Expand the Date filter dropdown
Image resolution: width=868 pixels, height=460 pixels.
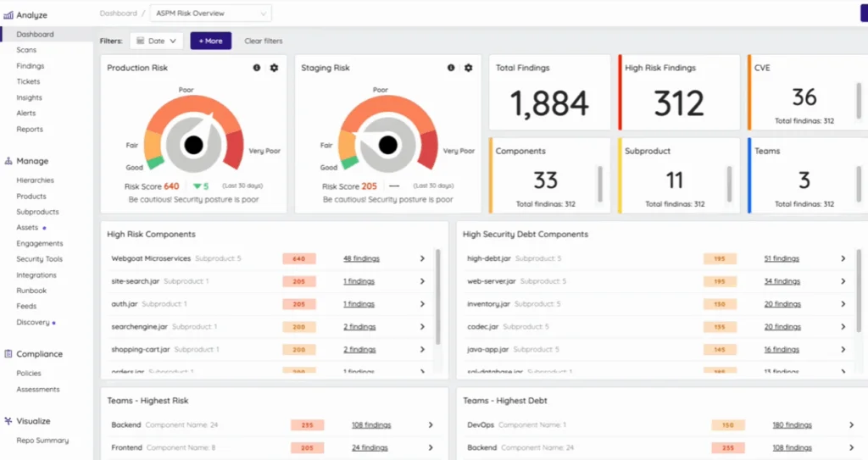pos(157,41)
